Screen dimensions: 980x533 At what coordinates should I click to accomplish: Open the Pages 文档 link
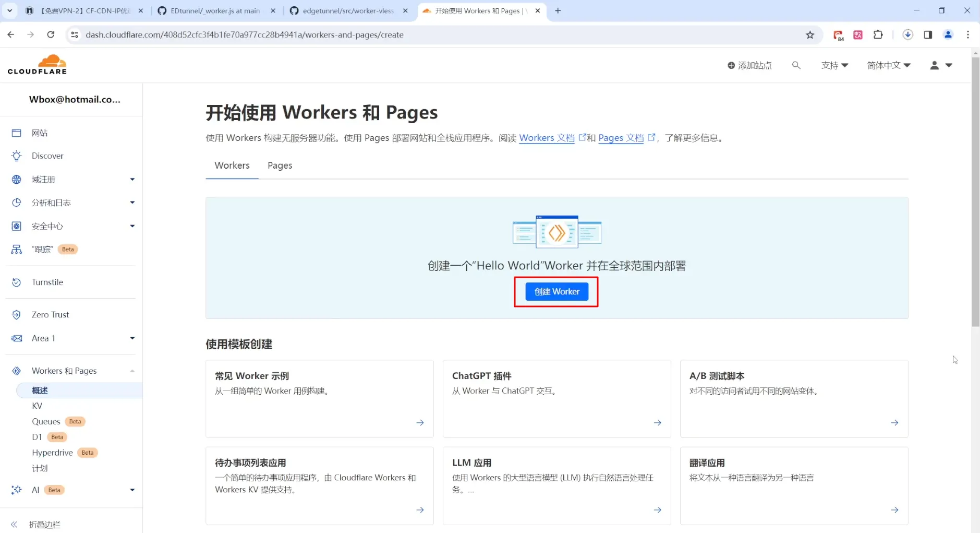(x=621, y=138)
